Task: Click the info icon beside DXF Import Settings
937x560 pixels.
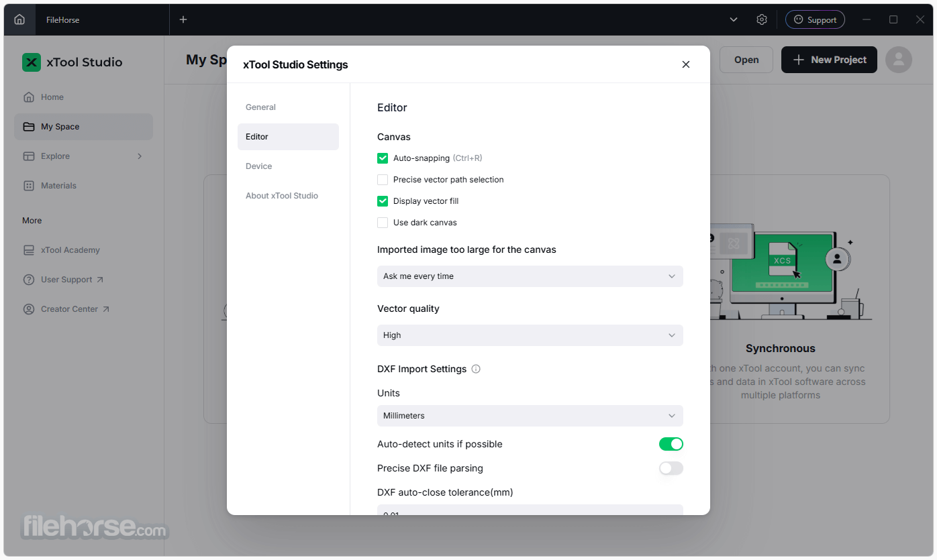Action: click(476, 369)
